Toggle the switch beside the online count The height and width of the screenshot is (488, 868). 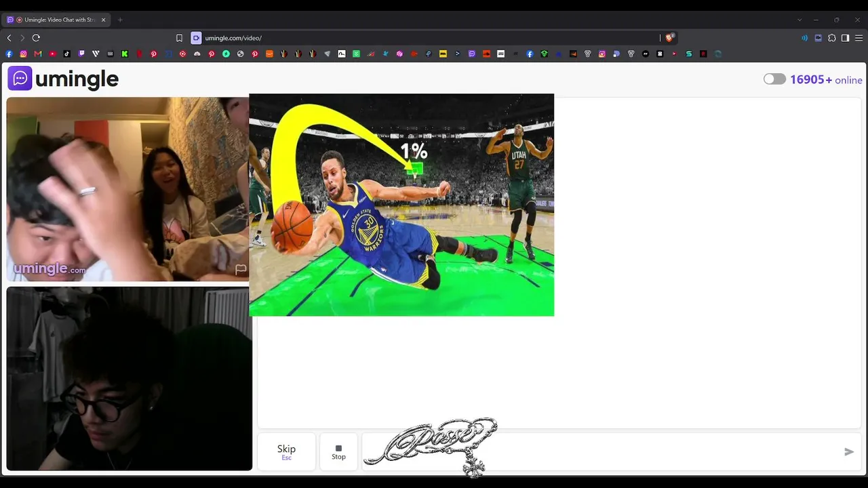pos(774,79)
